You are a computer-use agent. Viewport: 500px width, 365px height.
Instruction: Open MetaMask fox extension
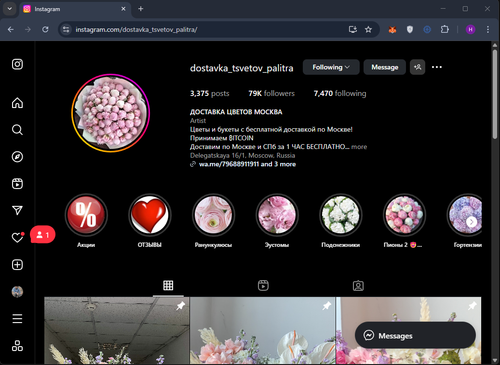[392, 29]
